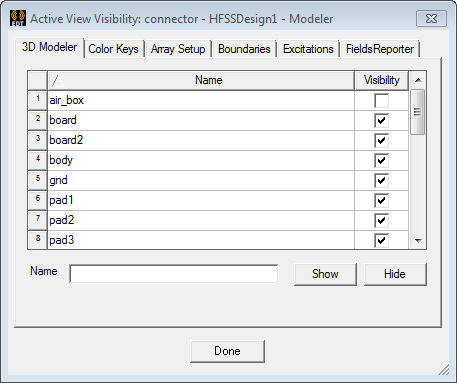Select the air_box name cell
457x383 pixels.
point(201,100)
